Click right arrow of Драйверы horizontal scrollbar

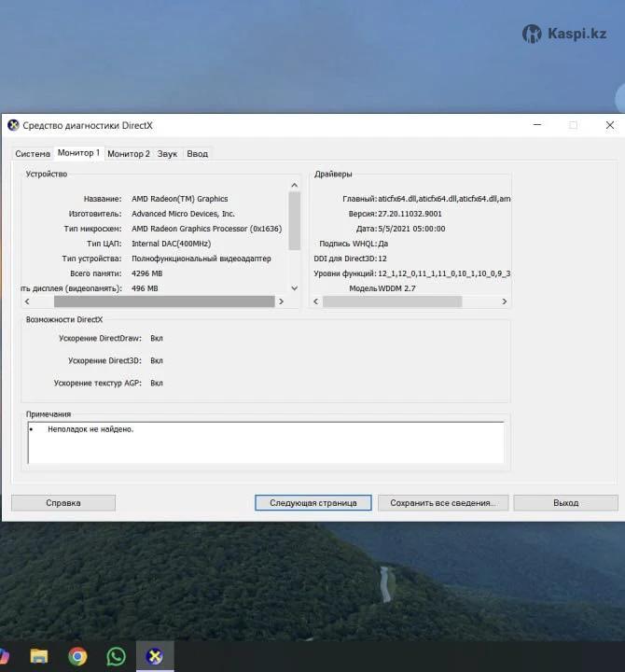point(505,302)
